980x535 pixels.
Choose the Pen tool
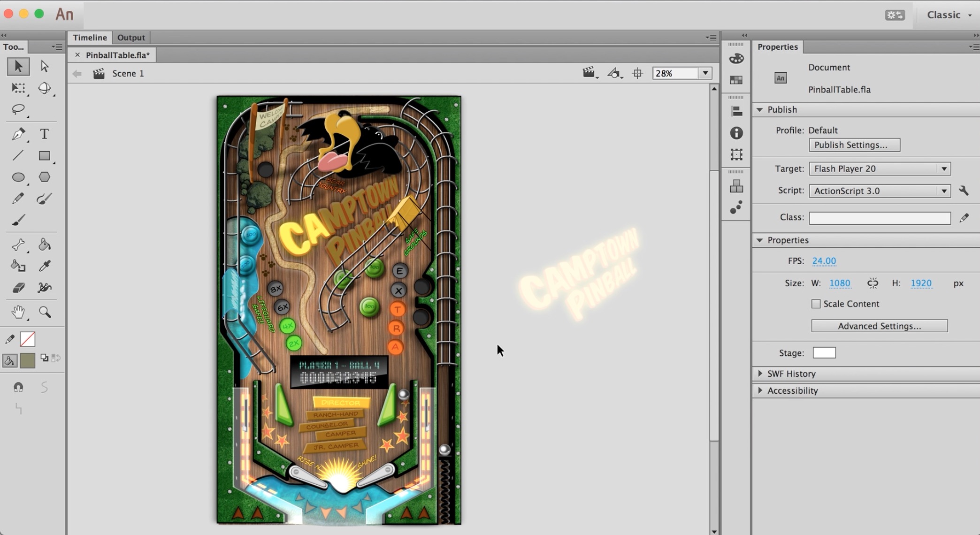point(18,134)
